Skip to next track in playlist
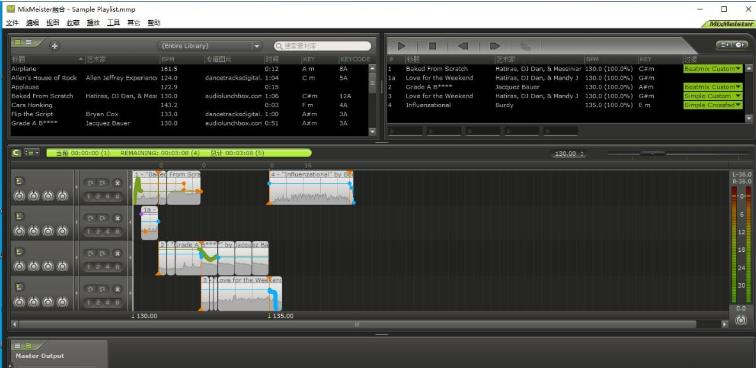756x368 pixels. (495, 46)
